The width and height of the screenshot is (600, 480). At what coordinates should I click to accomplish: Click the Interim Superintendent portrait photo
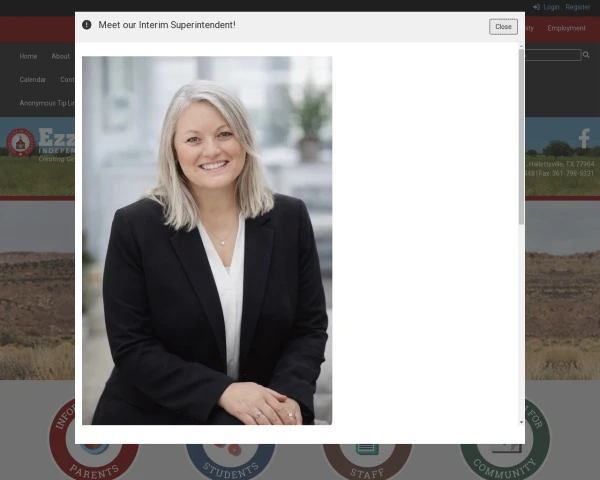(207, 240)
